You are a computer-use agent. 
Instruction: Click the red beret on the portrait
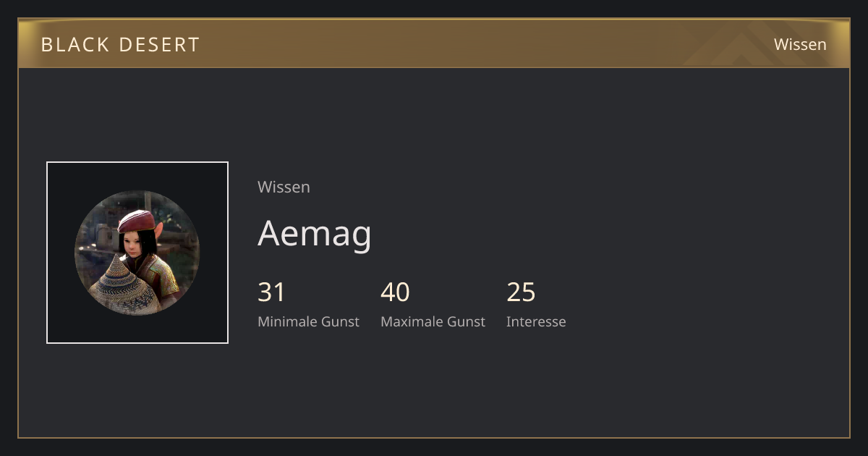point(137,220)
